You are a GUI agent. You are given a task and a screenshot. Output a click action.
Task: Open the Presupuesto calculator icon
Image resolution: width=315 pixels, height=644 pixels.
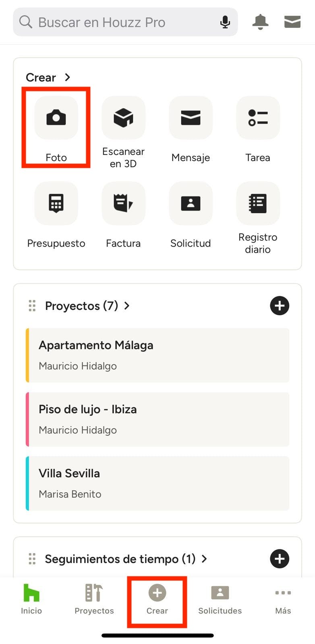56,203
